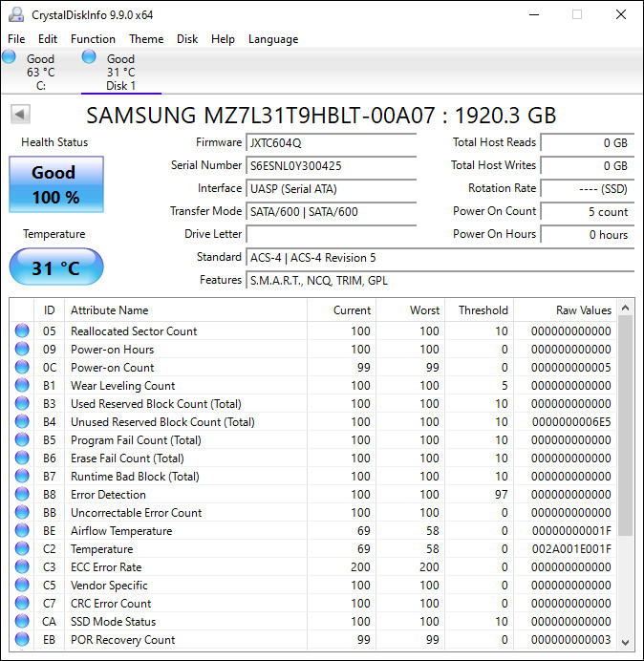Open the Help menu
Screen dimensions: 644x661
(223, 39)
